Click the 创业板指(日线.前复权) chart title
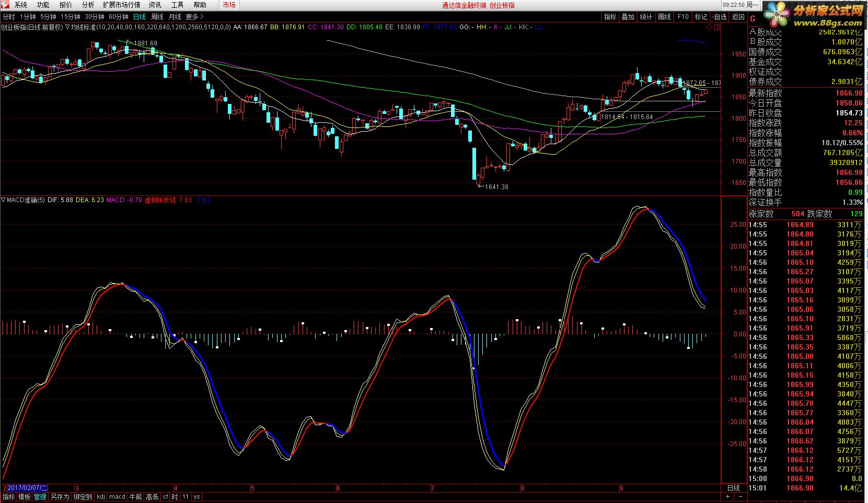This screenshot has height=503, width=868. pos(32,27)
